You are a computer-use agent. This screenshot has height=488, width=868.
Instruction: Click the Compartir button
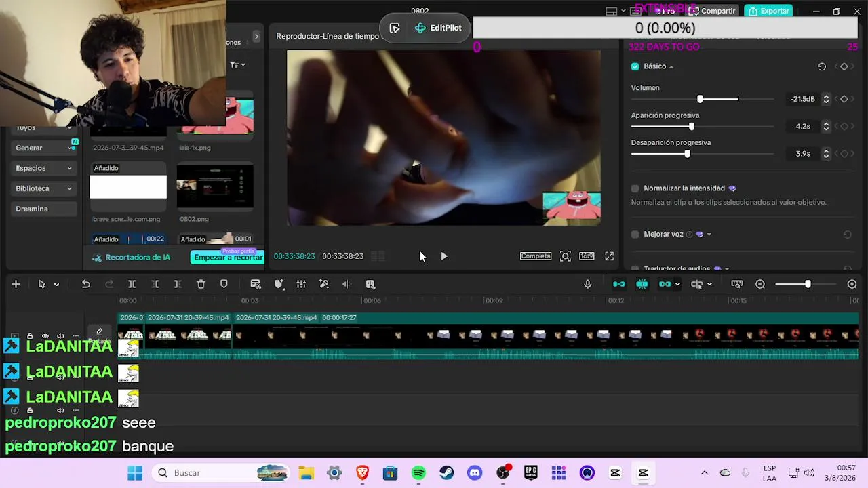tap(713, 11)
